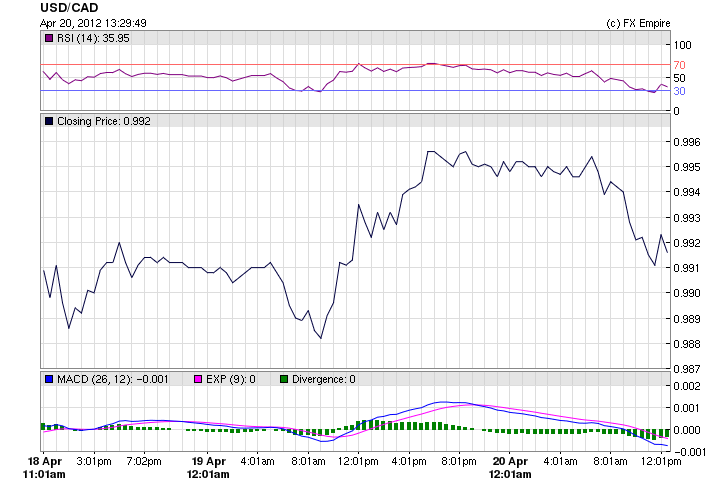Click the 0.993 price axis label
This screenshot has width=710, height=487.
(x=687, y=218)
